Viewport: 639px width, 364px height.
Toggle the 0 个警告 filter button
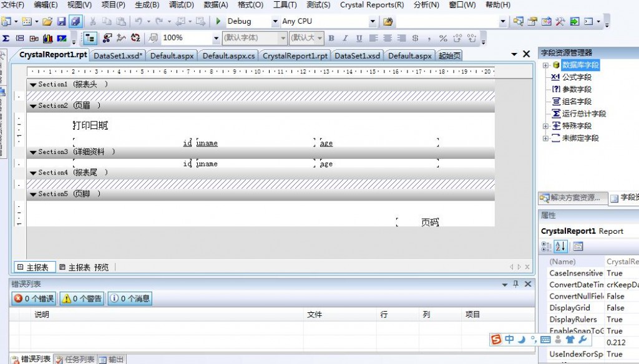tap(82, 299)
